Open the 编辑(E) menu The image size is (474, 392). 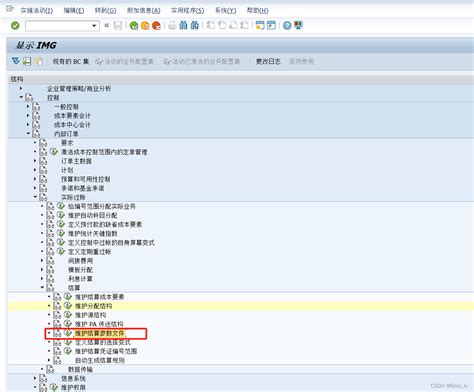pyautogui.click(x=74, y=11)
